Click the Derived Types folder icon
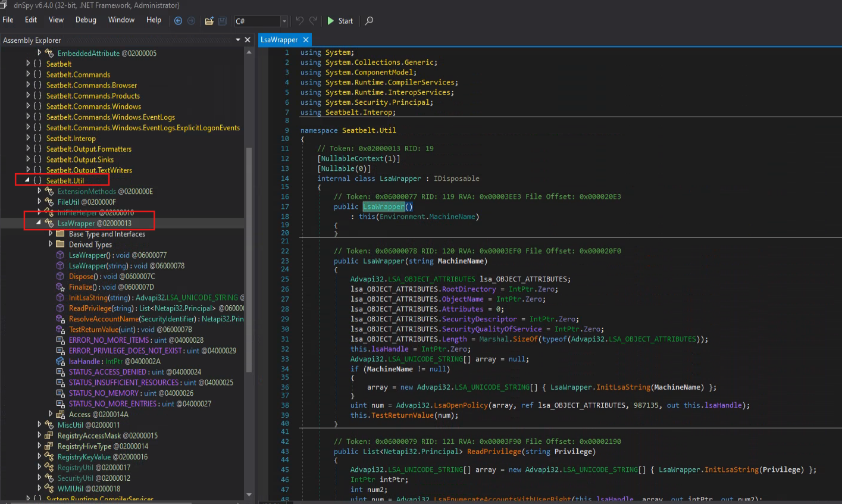 coord(60,244)
